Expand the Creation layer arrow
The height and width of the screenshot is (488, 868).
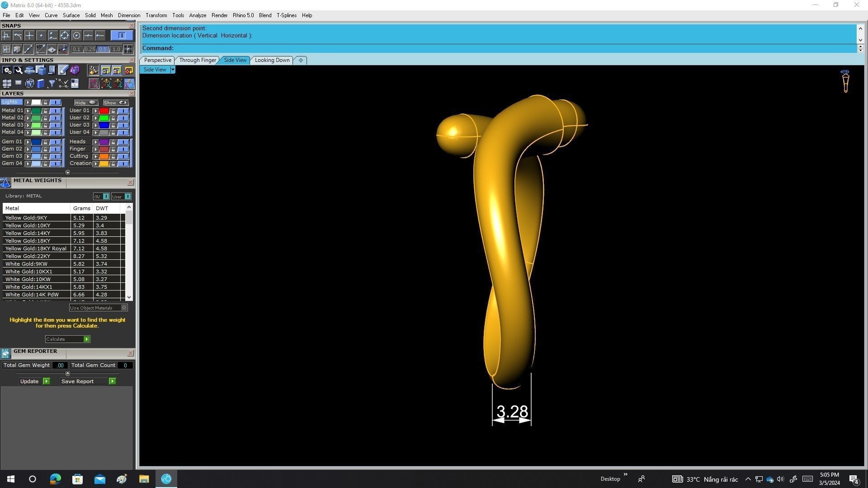pos(95,164)
